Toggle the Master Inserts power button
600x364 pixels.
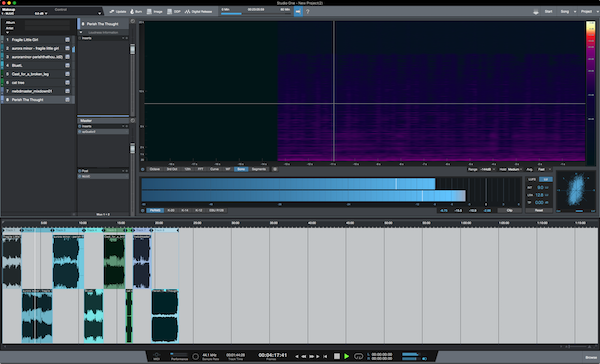[80, 126]
